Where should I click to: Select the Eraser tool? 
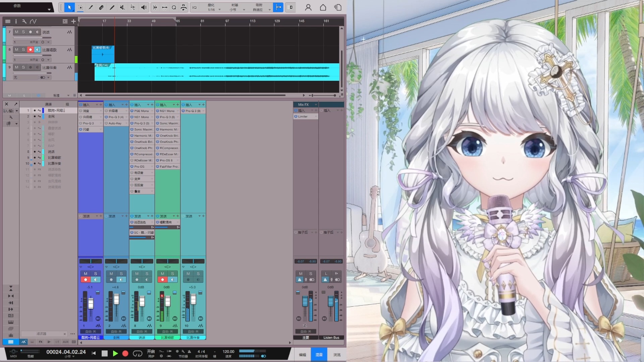(x=101, y=7)
